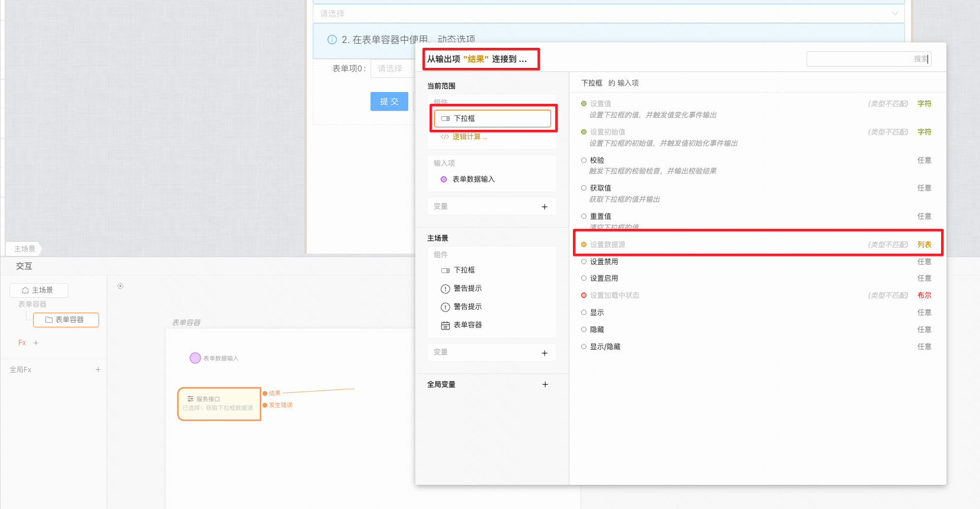
Task: Add a new Fx with plus icon
Action: pyautogui.click(x=36, y=343)
